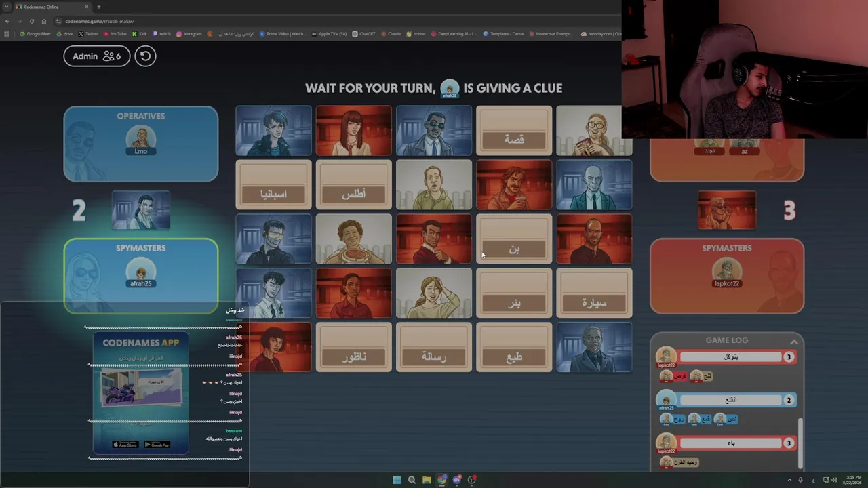Open the Twitter bookmark

(88, 34)
